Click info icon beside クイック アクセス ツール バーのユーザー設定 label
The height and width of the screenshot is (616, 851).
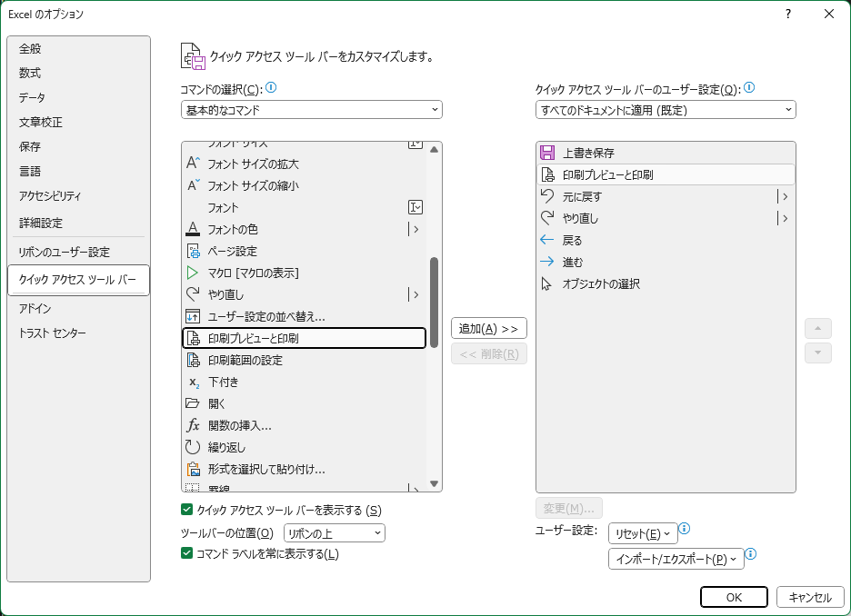(749, 87)
